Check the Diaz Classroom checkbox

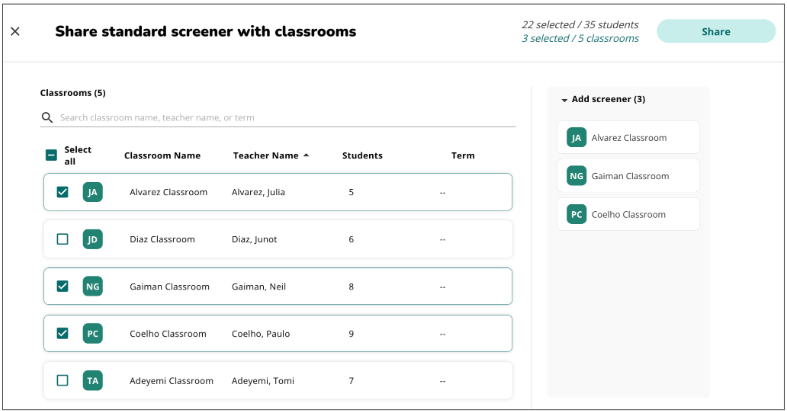pyautogui.click(x=62, y=240)
